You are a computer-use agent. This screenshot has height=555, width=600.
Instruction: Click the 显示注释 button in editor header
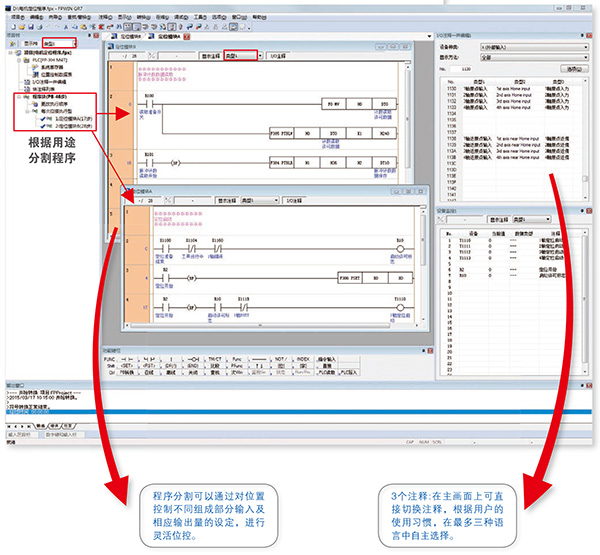coord(204,57)
